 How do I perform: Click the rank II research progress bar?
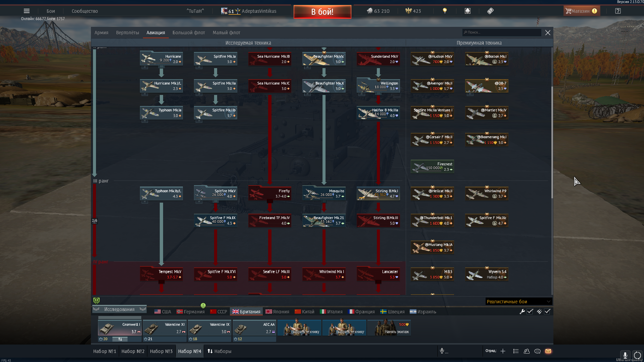click(95, 112)
